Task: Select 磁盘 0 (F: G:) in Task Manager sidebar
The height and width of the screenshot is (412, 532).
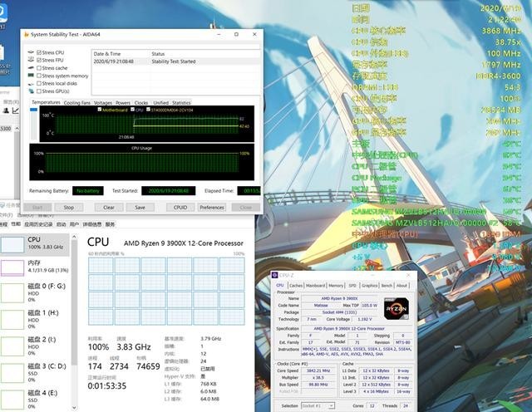Action: (35, 292)
